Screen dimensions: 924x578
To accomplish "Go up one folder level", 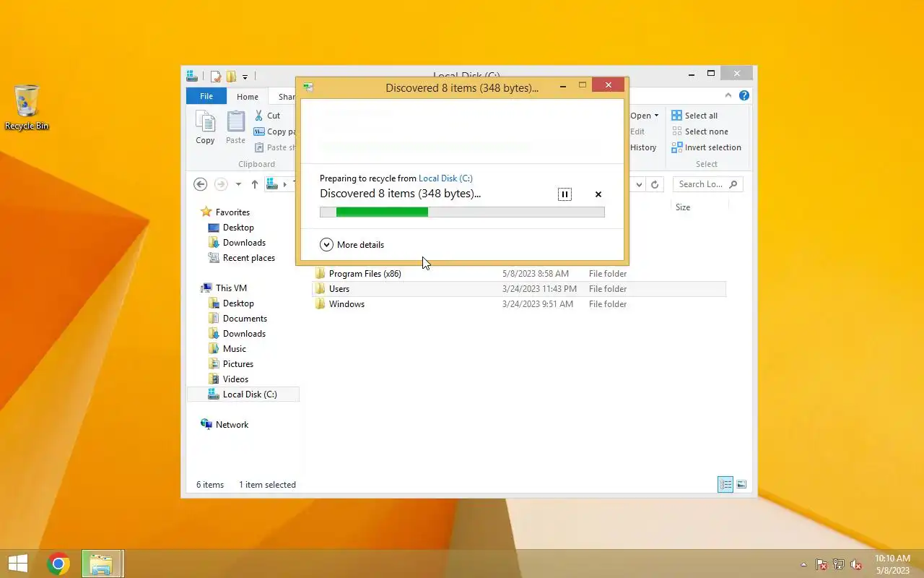I will [254, 184].
